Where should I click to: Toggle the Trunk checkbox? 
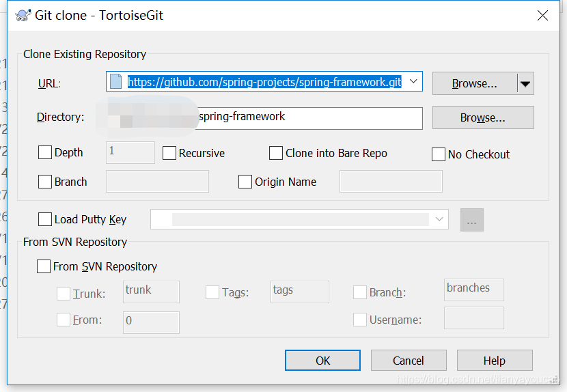pos(64,293)
